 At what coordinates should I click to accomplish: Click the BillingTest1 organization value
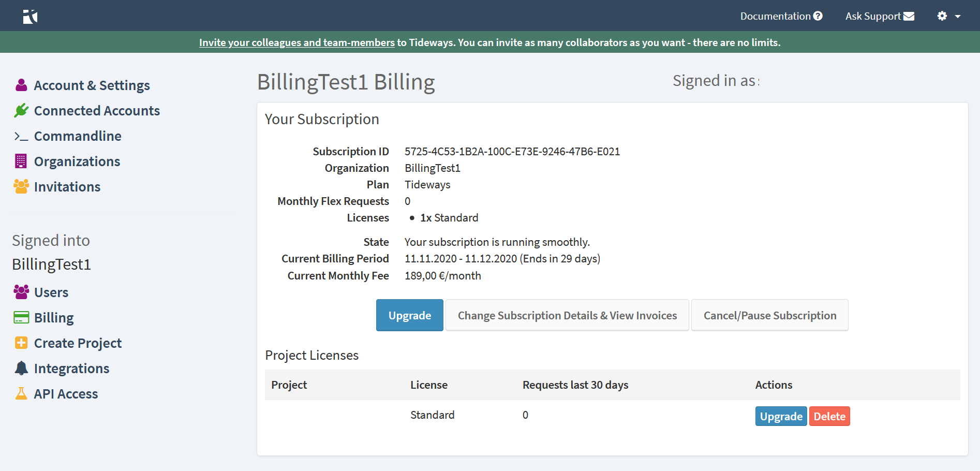(x=433, y=168)
